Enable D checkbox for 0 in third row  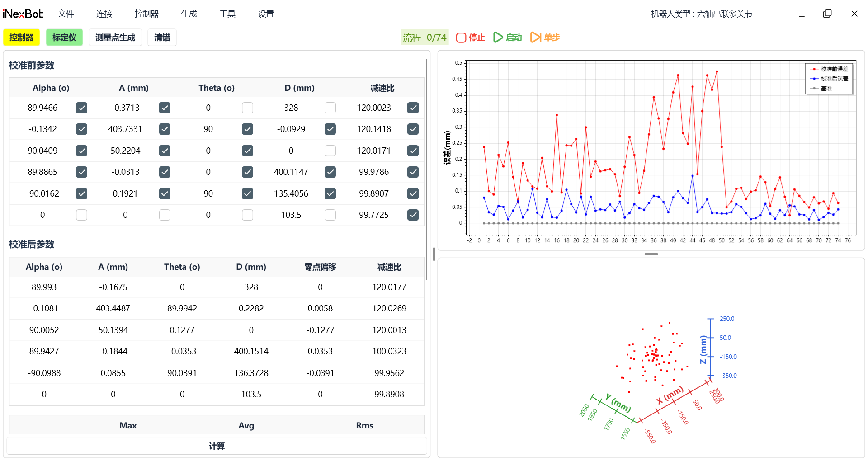click(x=330, y=151)
